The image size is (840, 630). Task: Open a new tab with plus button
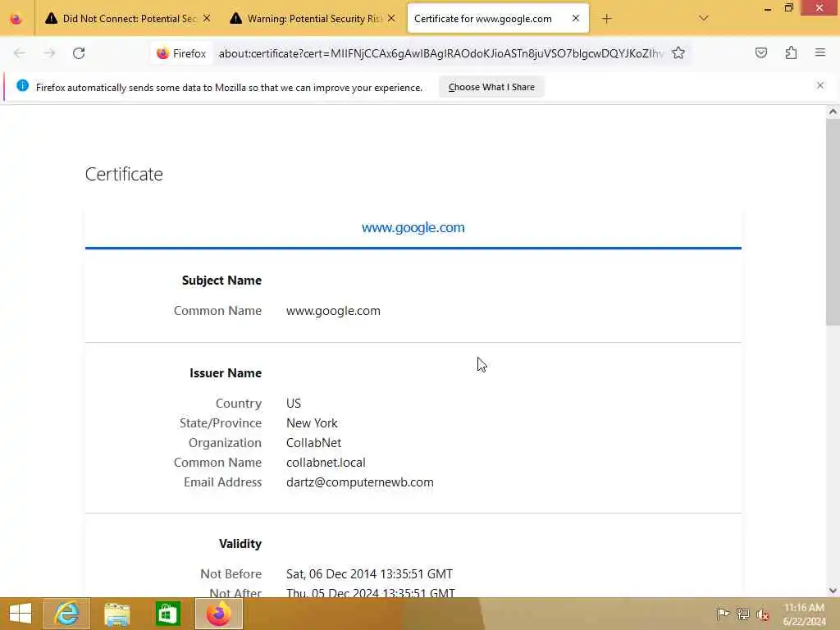point(606,19)
